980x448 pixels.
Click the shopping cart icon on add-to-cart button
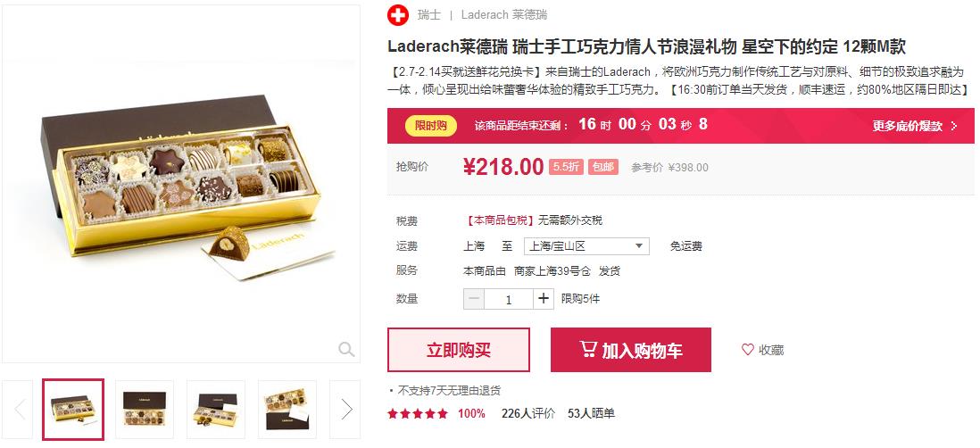(587, 349)
